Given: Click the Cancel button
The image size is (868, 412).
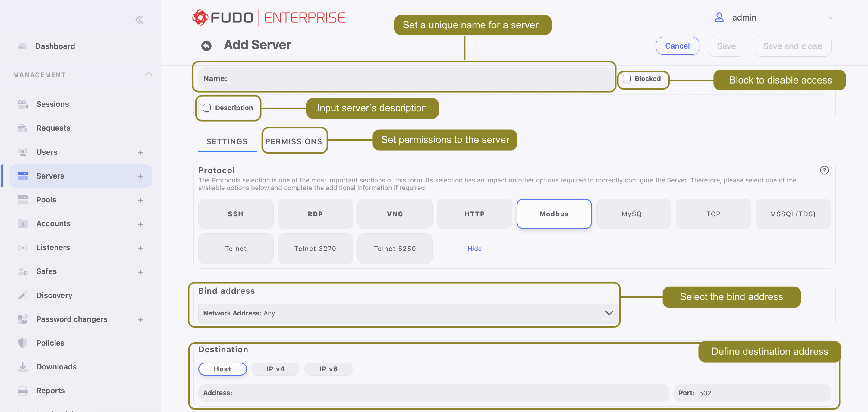Looking at the screenshot, I should (677, 46).
